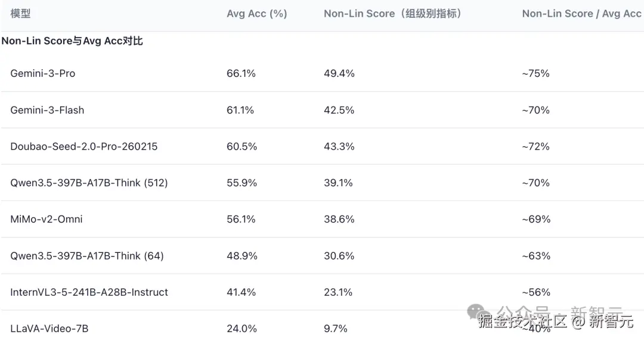Click the 66.1% Avg Acc cell
This screenshot has width=644, height=340.
tap(241, 73)
